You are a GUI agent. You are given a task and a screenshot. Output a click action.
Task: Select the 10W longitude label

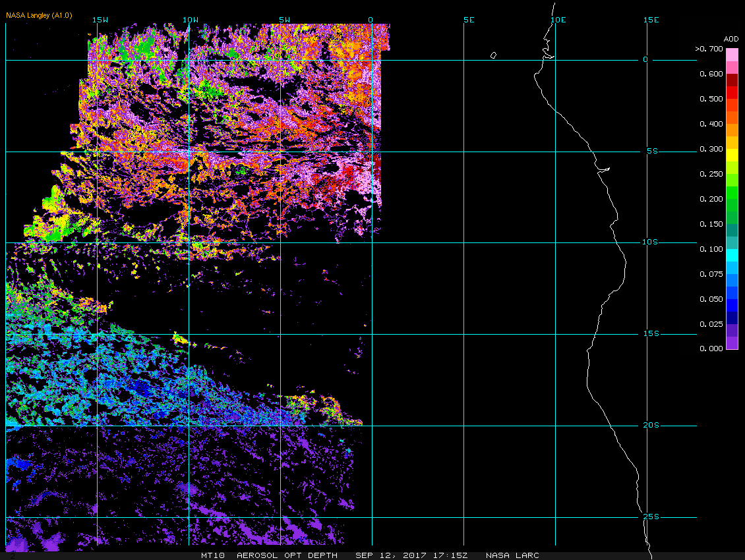pos(191,20)
